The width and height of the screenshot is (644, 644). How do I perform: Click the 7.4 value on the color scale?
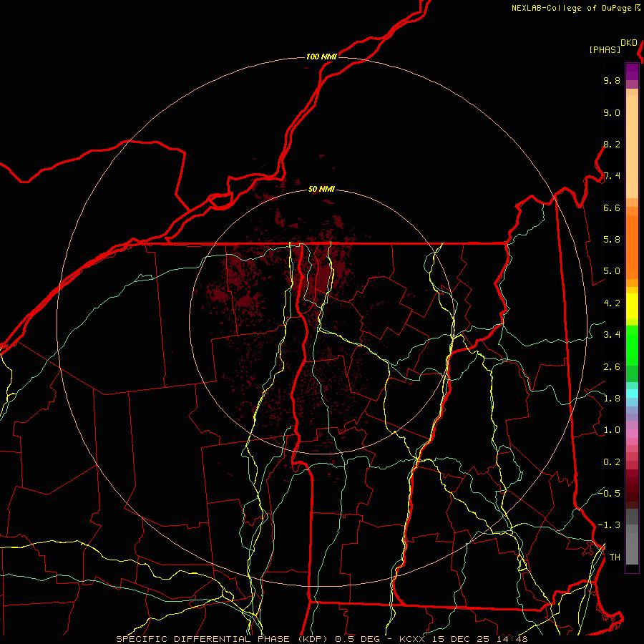(612, 176)
